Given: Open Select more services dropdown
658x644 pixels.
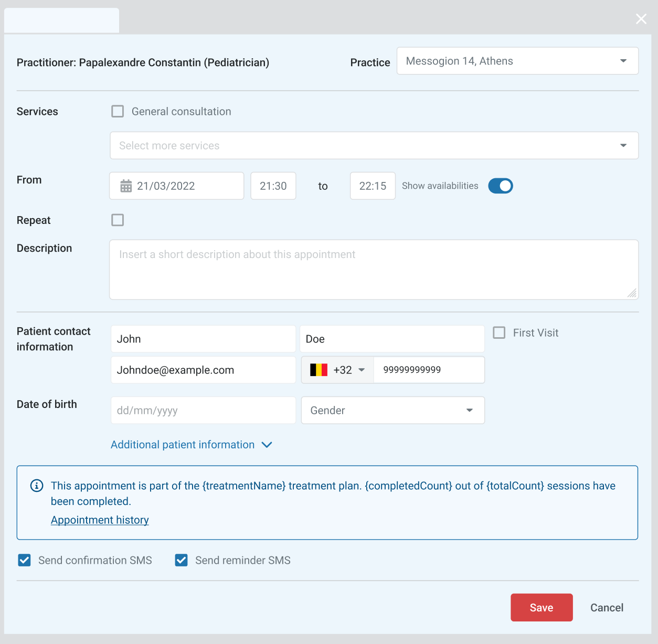Looking at the screenshot, I should 374,146.
